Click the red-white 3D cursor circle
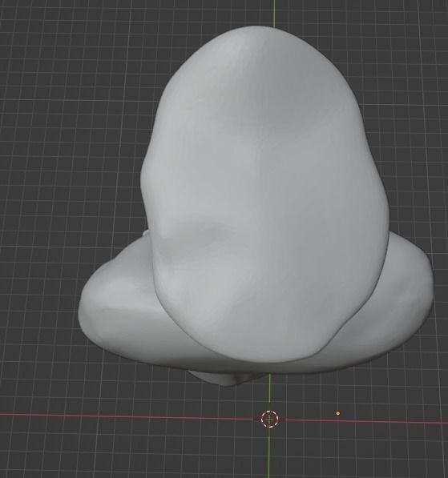 (x=270, y=420)
